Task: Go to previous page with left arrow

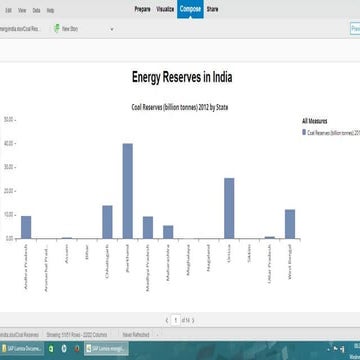Action: click(x=167, y=321)
